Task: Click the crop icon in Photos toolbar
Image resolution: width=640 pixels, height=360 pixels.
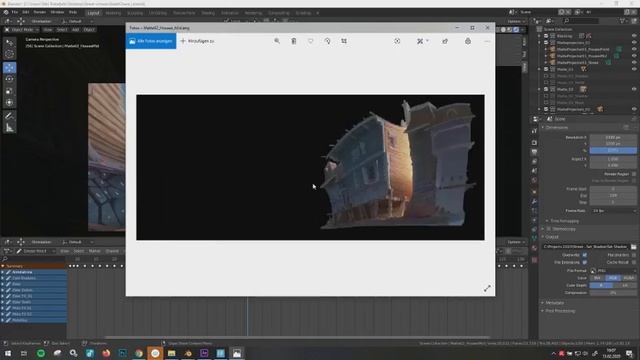Action: (344, 41)
